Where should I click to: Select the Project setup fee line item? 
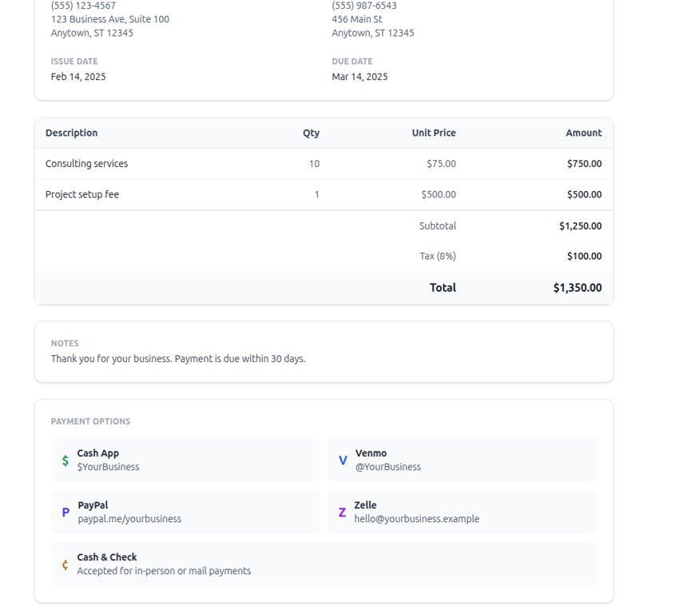point(82,194)
